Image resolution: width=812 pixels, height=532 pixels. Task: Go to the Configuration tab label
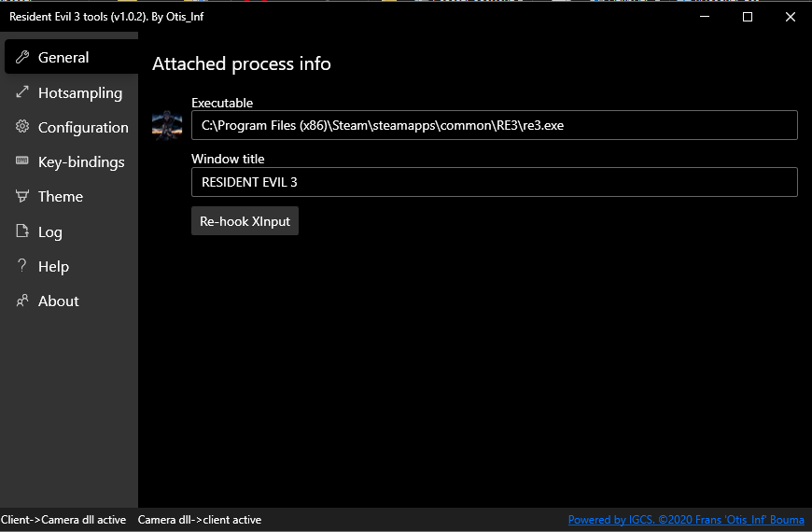coord(83,127)
